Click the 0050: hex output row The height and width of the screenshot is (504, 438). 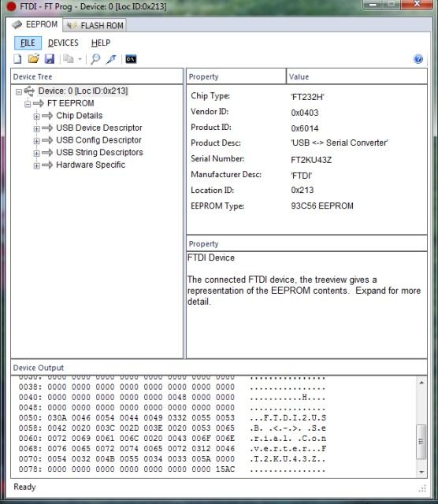click(172, 418)
